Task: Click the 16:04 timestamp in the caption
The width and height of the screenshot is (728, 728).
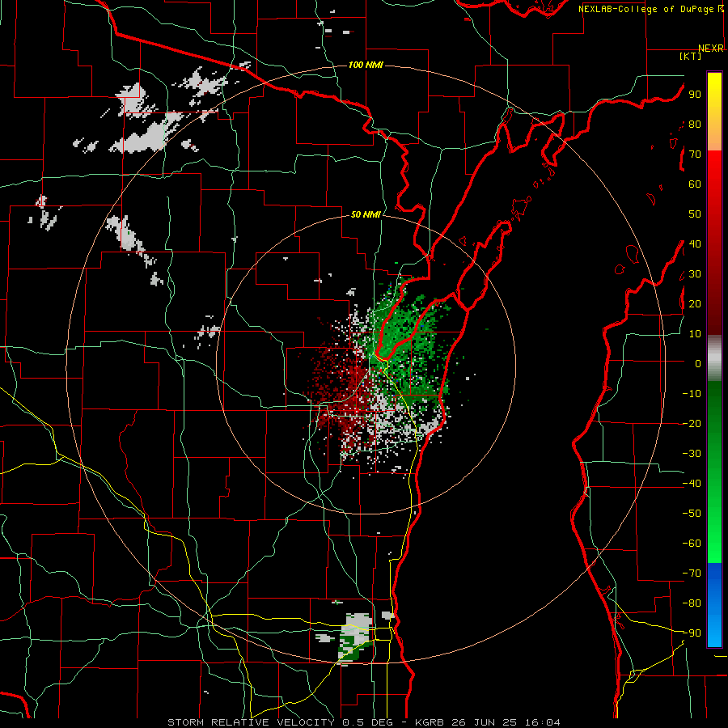Action: coord(542,722)
